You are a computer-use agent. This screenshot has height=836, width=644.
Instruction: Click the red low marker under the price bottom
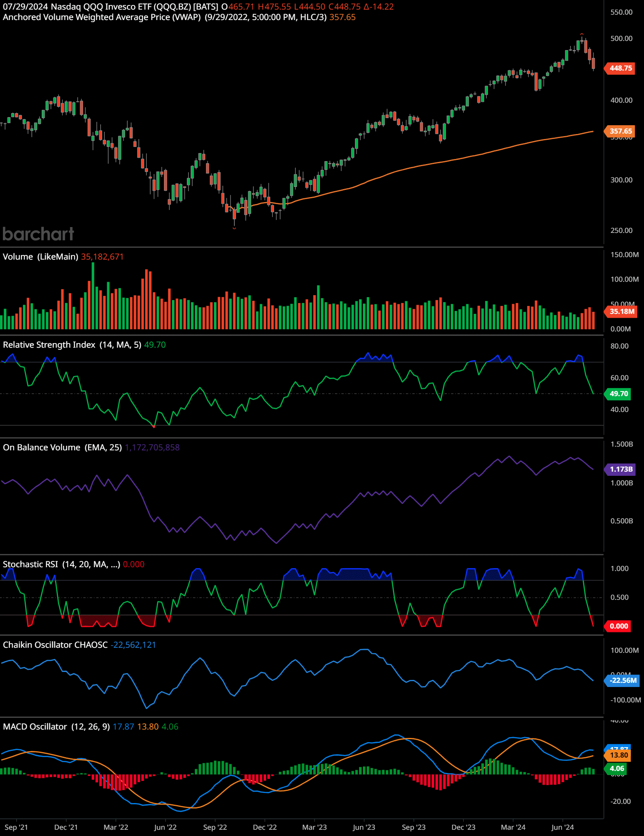(x=234, y=228)
